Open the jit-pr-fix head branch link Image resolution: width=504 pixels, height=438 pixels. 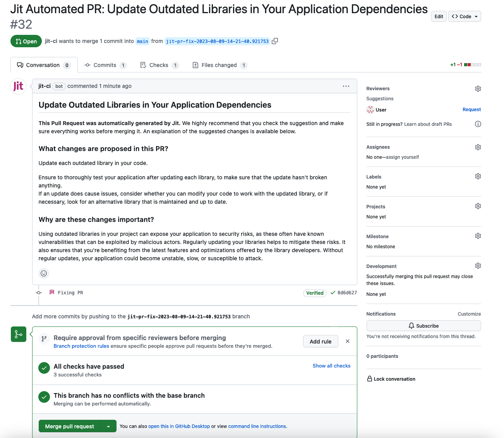(x=217, y=41)
